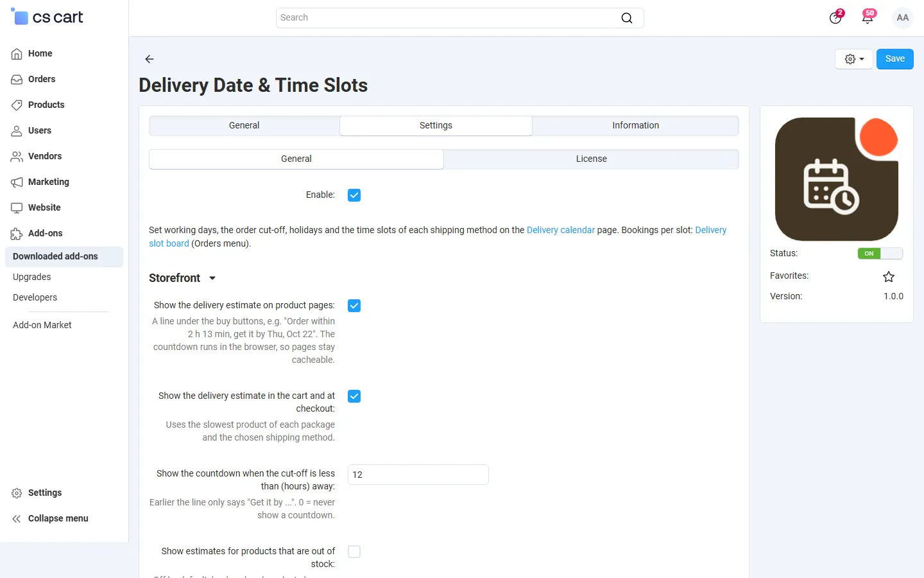Viewport: 924px width, 578px height.
Task: Open the AA user avatar menu
Action: coord(903,18)
